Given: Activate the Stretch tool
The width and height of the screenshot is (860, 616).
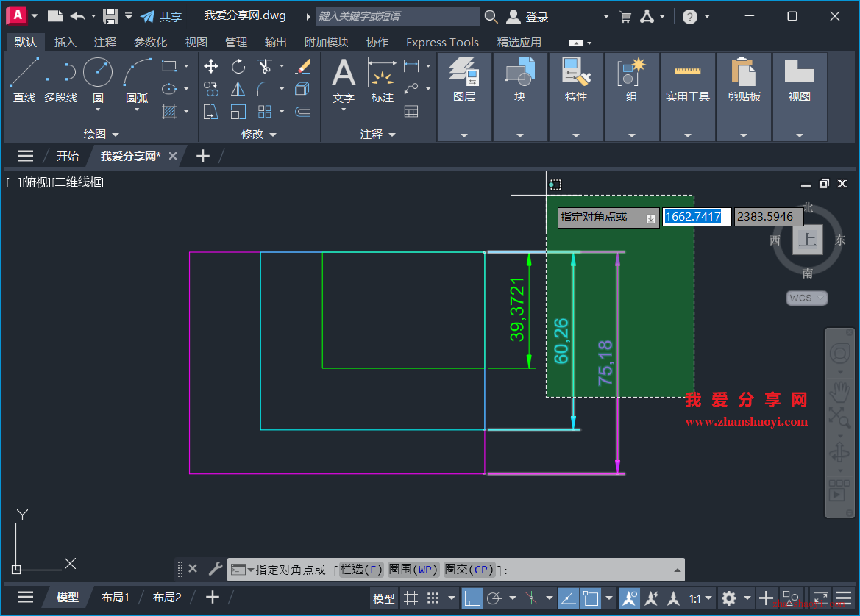Looking at the screenshot, I should (x=211, y=112).
